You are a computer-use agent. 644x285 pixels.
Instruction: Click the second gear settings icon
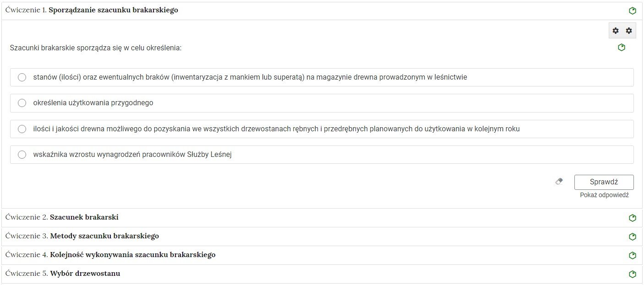629,31
